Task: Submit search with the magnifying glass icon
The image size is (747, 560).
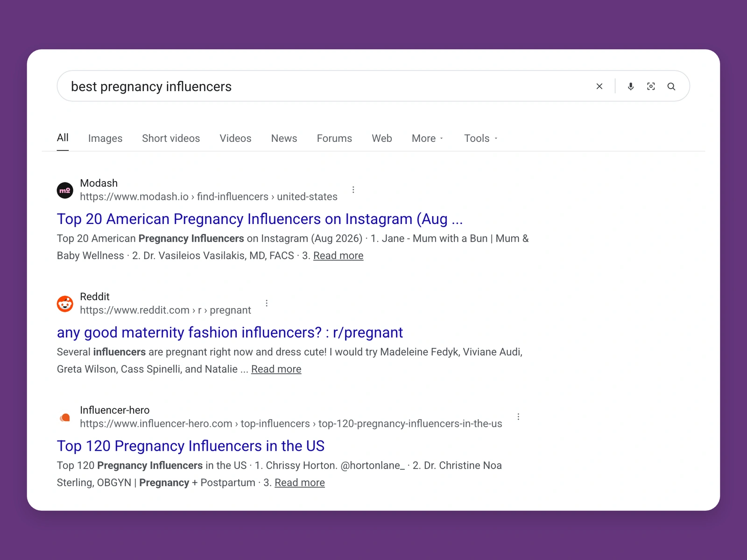Action: coord(671,86)
